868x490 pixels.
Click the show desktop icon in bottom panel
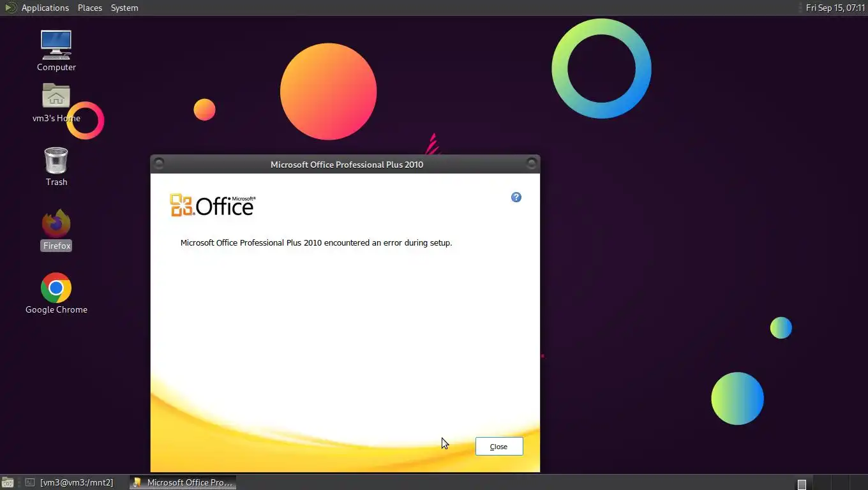tap(8, 483)
